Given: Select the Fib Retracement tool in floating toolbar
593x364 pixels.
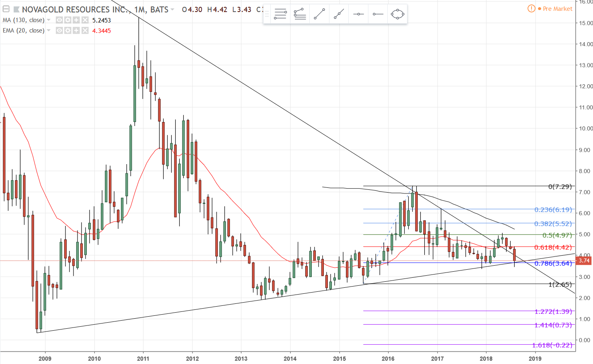Looking at the screenshot, I should (x=280, y=14).
